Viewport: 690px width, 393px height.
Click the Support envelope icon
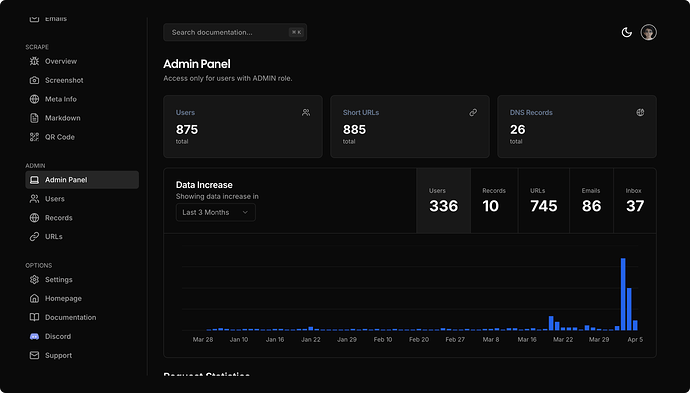[x=34, y=355]
